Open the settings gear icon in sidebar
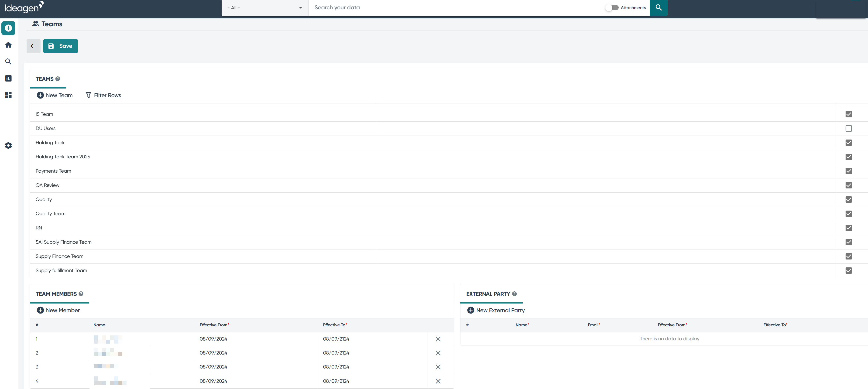Screen dimensions: 868x389 [x=8, y=146]
